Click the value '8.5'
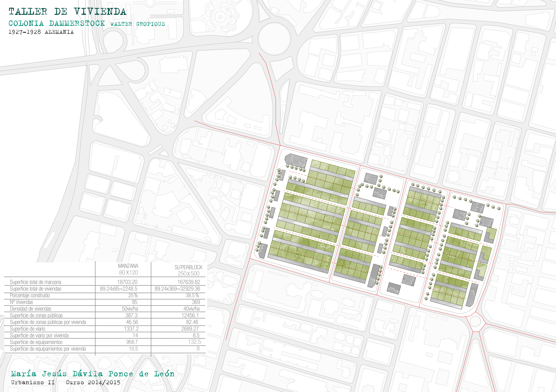The height and width of the screenshot is (392, 556). [196, 335]
